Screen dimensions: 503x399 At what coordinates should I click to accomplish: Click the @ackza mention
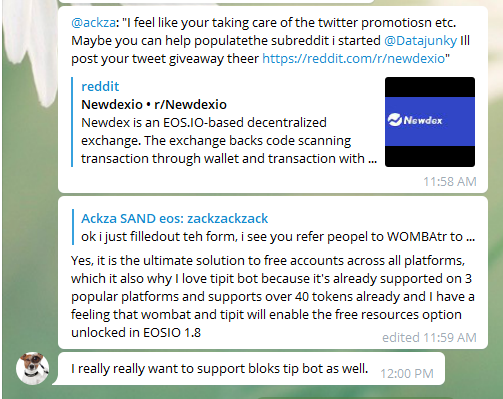[x=94, y=23]
